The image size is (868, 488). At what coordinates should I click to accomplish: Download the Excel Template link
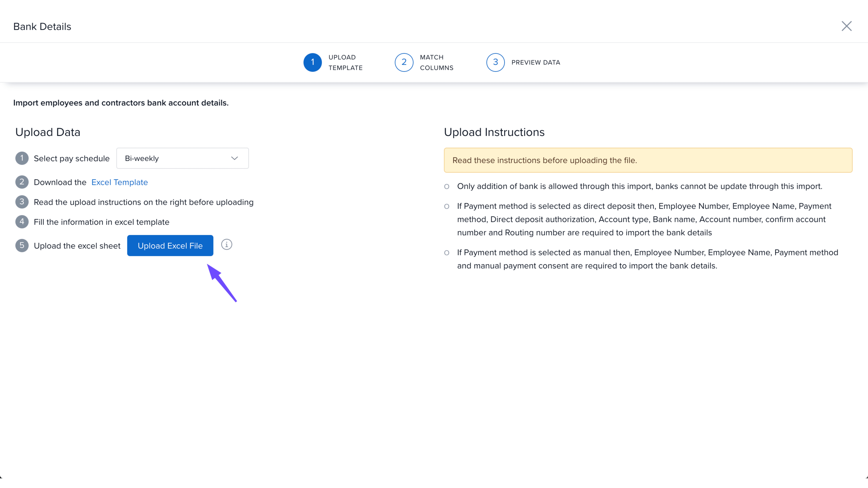(x=120, y=182)
